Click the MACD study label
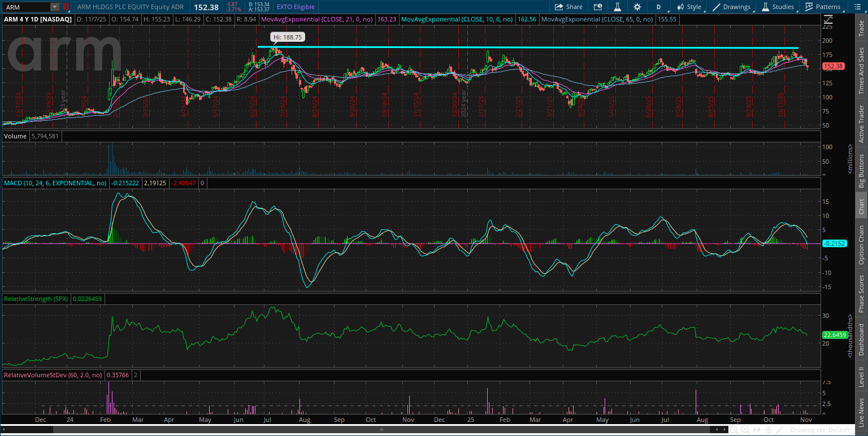The width and height of the screenshot is (868, 436). point(55,183)
